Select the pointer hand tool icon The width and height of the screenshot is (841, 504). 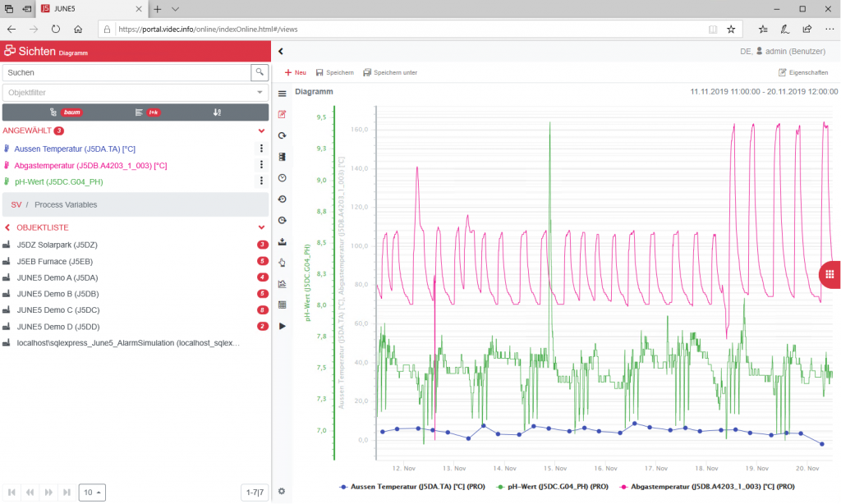tap(282, 263)
